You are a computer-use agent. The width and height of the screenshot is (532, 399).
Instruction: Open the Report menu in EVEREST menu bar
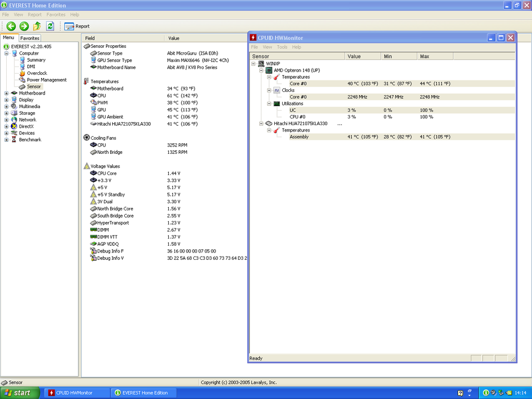click(x=35, y=15)
